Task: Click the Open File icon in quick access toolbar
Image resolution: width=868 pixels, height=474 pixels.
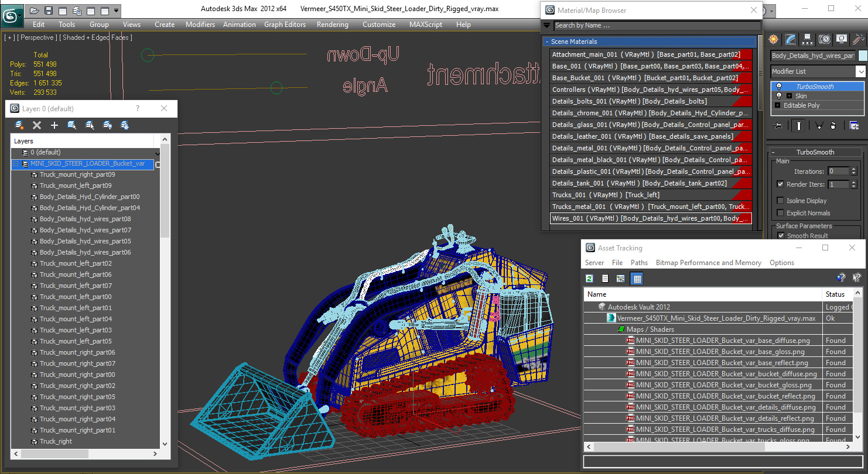Action: coord(35,11)
